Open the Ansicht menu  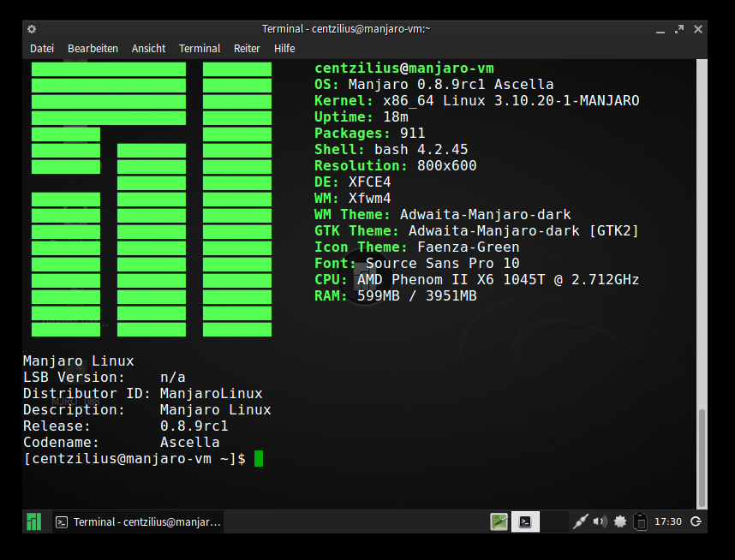148,49
